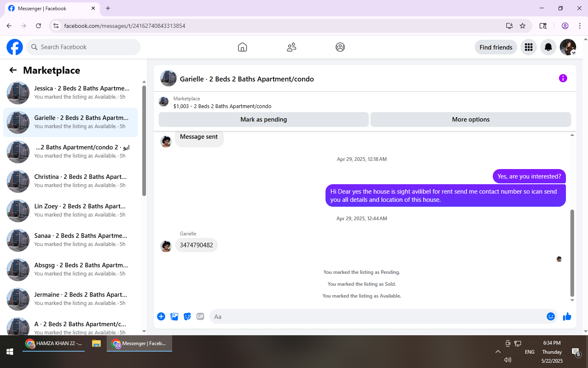The width and height of the screenshot is (588, 368).
Task: Switch to the HAMZA KHAN 22 taskbar window
Action: coord(54,343)
